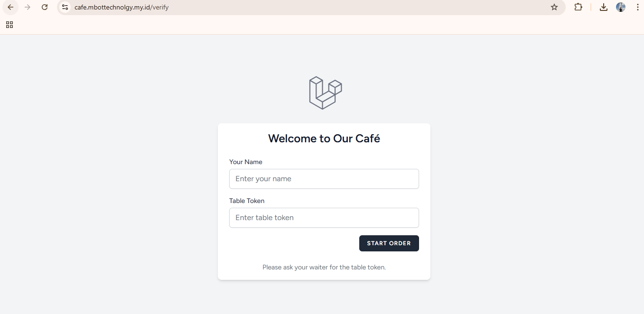Open Chrome's three-dot menu
This screenshot has height=314, width=644.
coord(637,7)
